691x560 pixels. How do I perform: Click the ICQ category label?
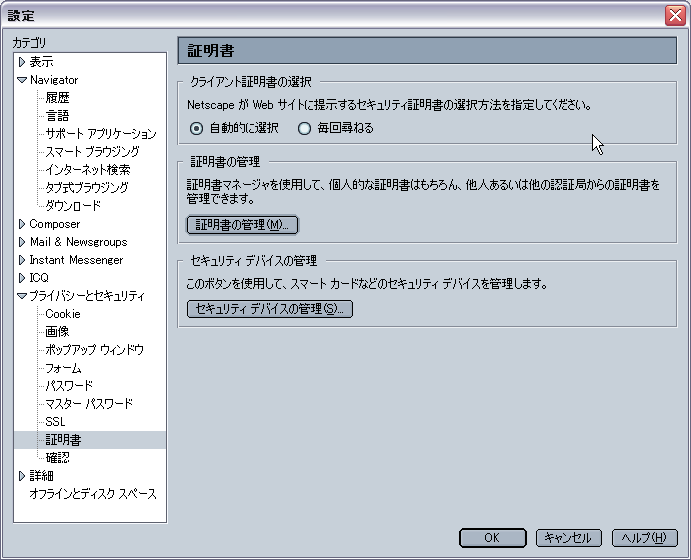[39, 278]
